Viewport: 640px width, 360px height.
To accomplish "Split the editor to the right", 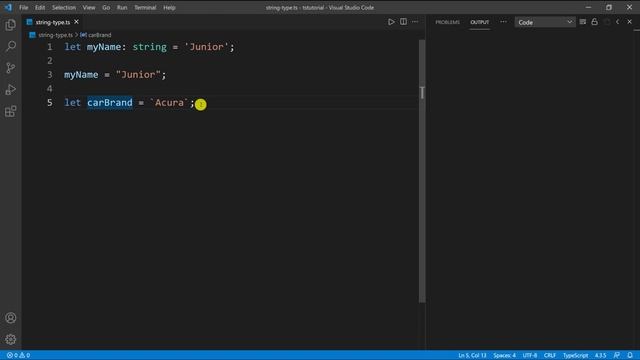I will (403, 22).
